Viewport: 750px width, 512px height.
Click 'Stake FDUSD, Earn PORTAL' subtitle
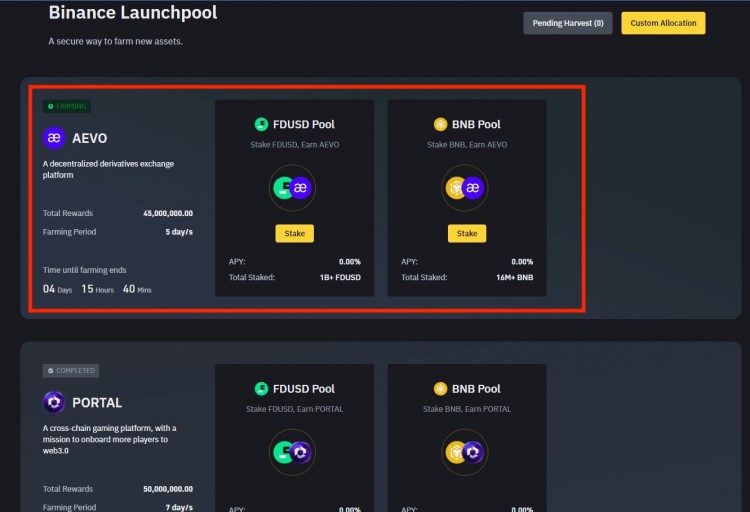point(295,409)
